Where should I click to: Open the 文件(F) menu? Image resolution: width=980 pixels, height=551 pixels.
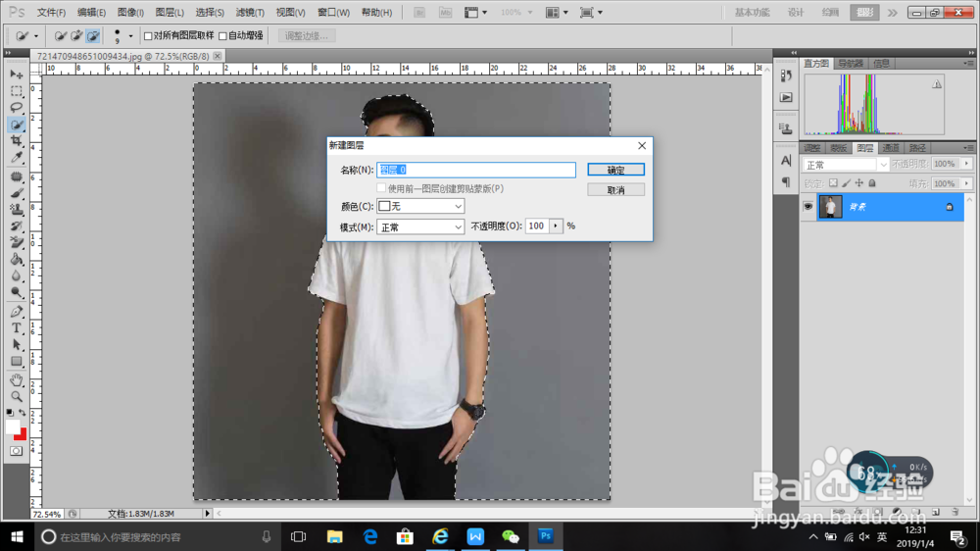coord(51,13)
